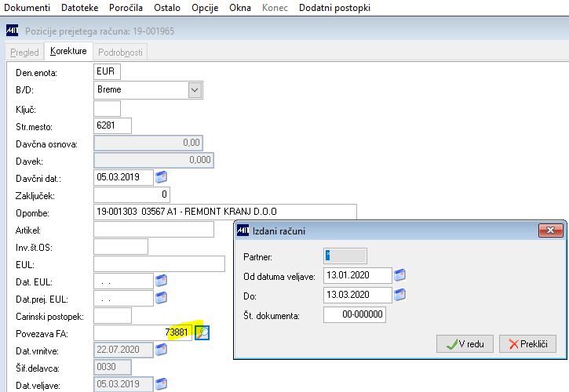Open calendar icon beside Dat.prej. EUL field
The width and height of the screenshot is (569, 392).
[161, 298]
